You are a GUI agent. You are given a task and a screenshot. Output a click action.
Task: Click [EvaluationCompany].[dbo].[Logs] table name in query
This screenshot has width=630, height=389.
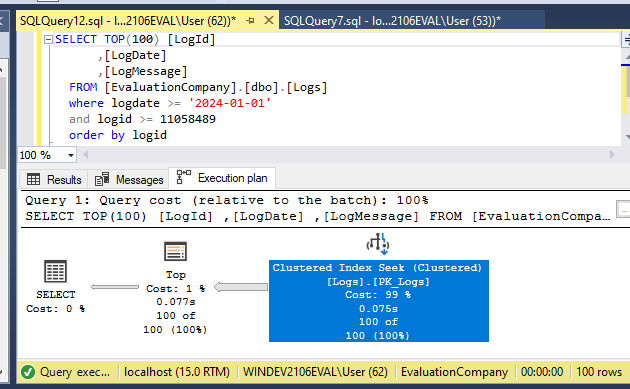[216, 87]
